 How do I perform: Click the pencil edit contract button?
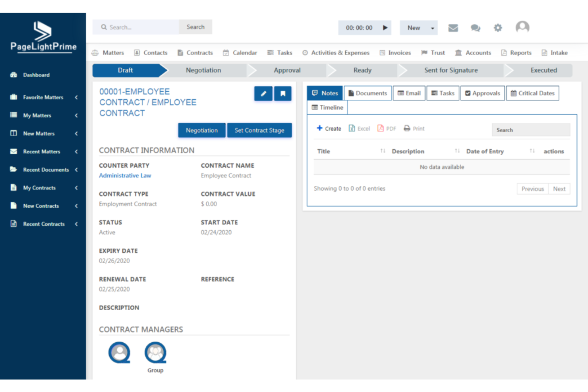pos(263,94)
